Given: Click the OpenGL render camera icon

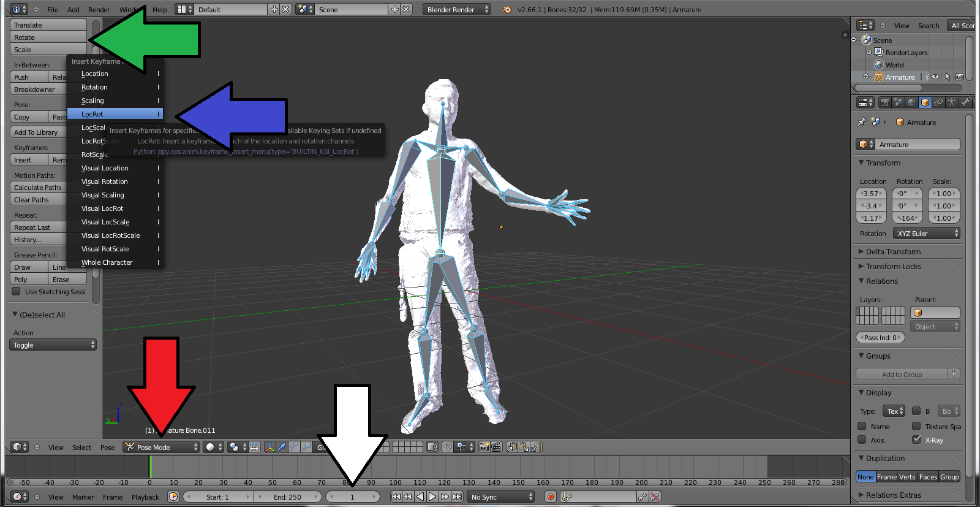Looking at the screenshot, I should point(484,447).
